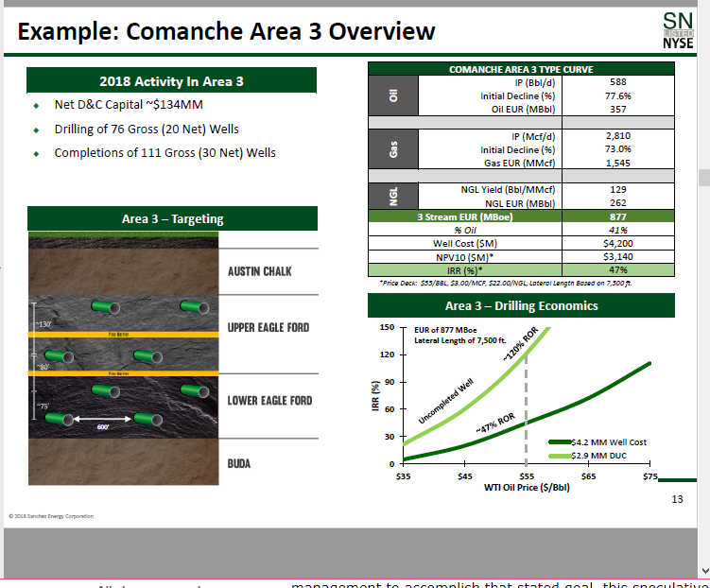Select the oil IP value 588
This screenshot has height=588, width=710.
[x=617, y=82]
